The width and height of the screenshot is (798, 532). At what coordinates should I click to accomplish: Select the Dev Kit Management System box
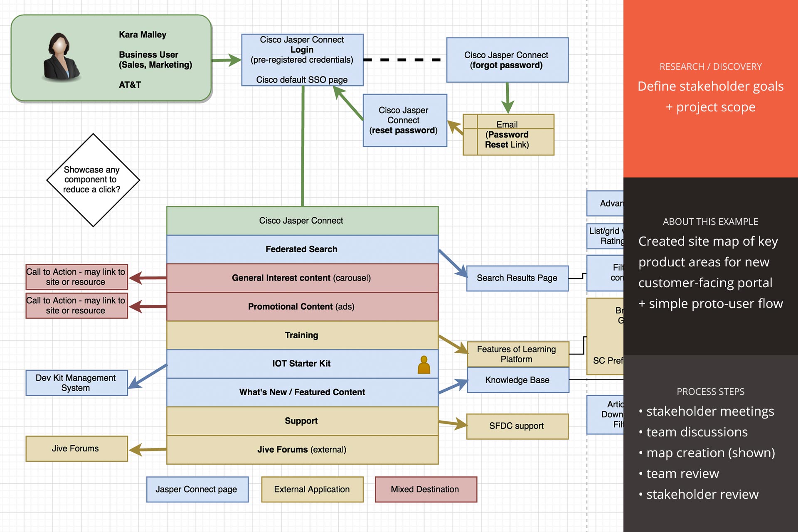pos(76,383)
